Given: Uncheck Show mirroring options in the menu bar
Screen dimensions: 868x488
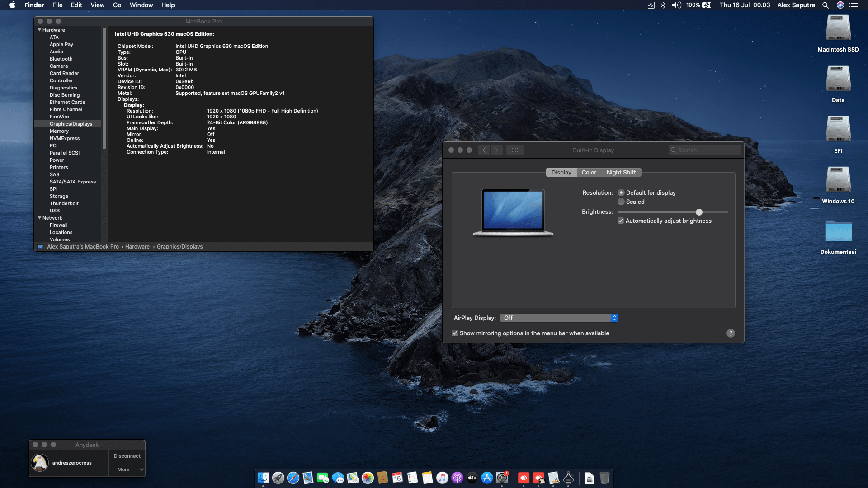Looking at the screenshot, I should tap(455, 333).
